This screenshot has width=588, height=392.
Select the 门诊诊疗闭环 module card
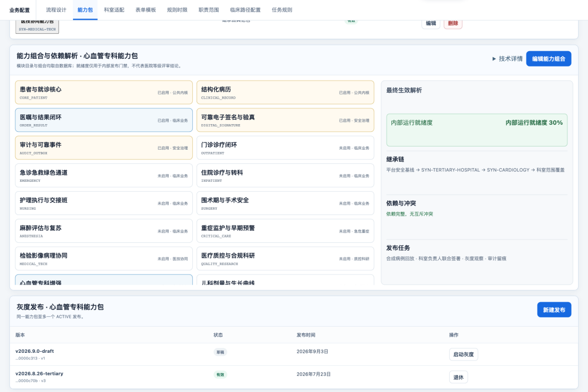(x=285, y=148)
